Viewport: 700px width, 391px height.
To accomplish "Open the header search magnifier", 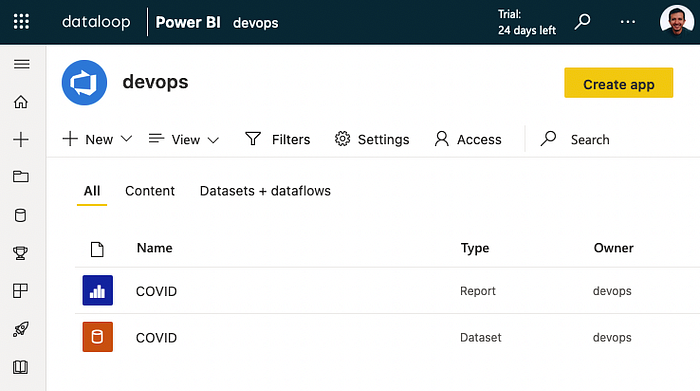I will (582, 21).
